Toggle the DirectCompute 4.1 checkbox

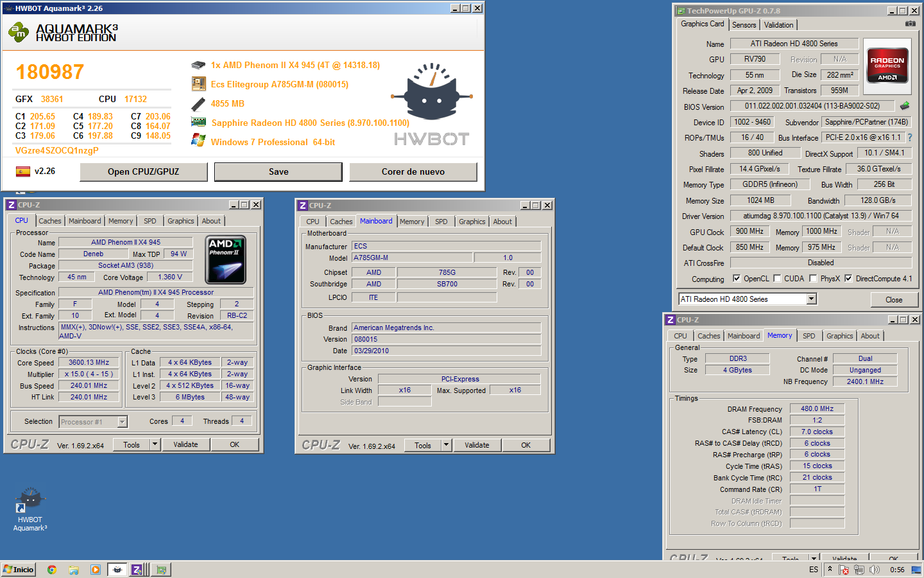[x=848, y=279]
